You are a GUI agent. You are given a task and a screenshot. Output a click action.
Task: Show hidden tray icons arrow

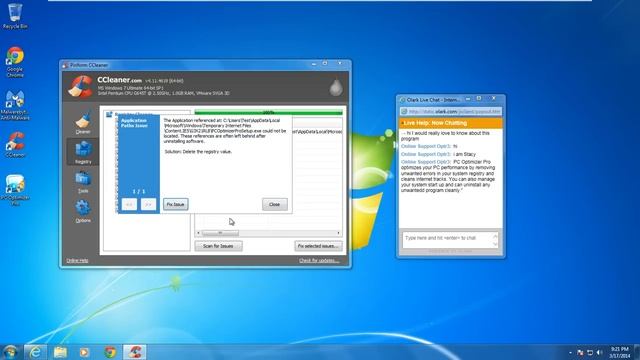pyautogui.click(x=570, y=353)
